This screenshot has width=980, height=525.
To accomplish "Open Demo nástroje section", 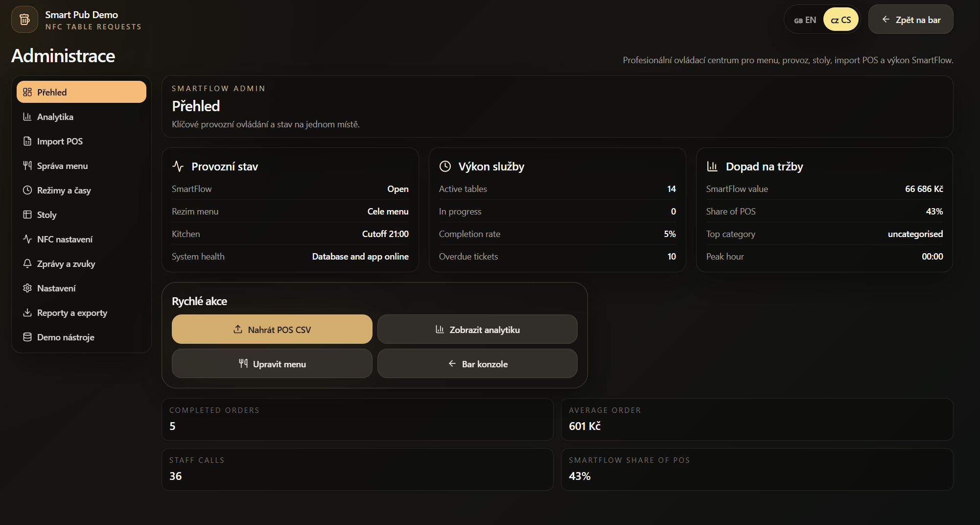I will pos(81,337).
